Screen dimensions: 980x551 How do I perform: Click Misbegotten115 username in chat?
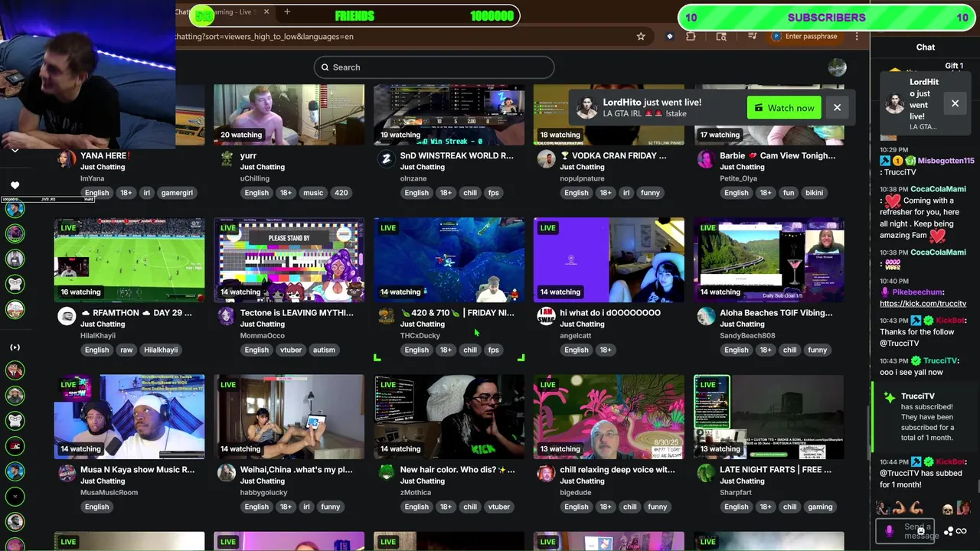point(946,161)
